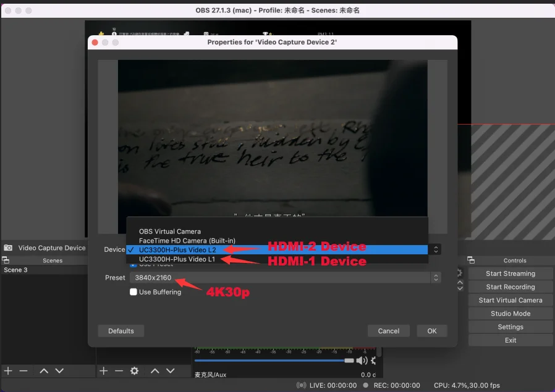Move source up with the Sources up arrow

pos(155,371)
